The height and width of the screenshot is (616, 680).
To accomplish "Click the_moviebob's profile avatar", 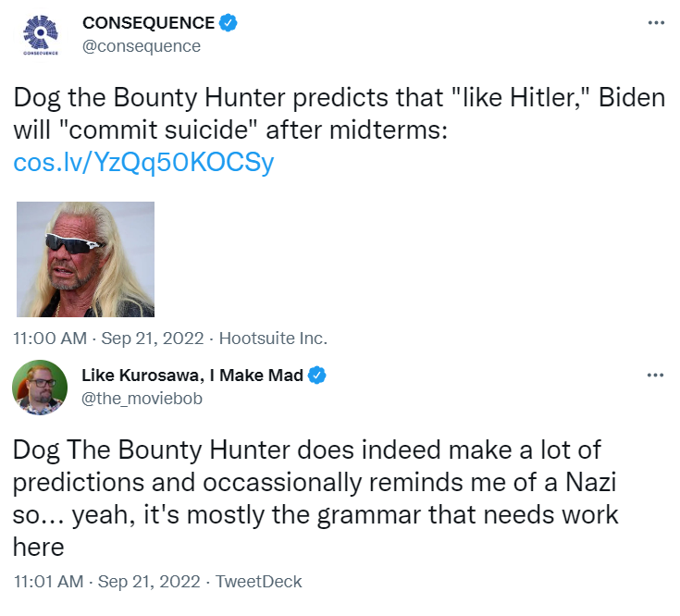I will pos(40,388).
